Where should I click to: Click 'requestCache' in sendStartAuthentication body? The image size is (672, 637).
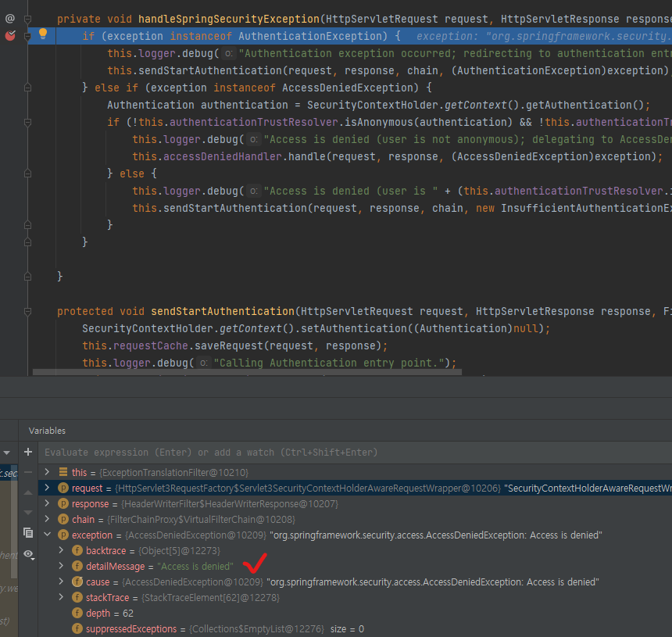151,345
